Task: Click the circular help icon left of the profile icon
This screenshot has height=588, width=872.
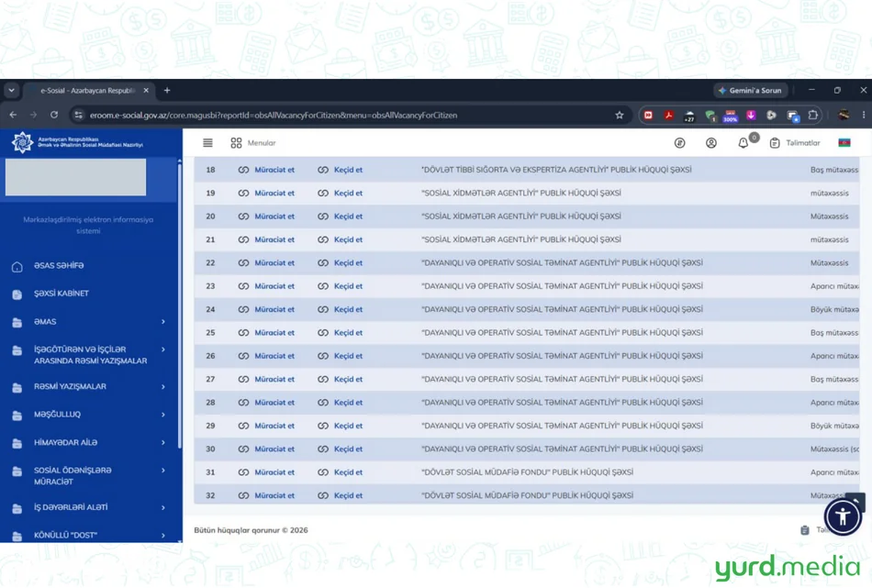Action: (x=679, y=143)
